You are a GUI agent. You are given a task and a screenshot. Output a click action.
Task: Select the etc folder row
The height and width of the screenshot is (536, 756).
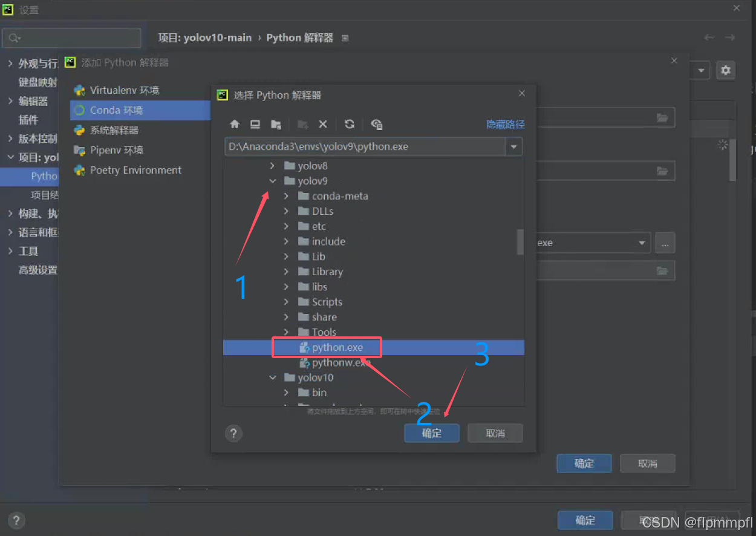(x=373, y=226)
